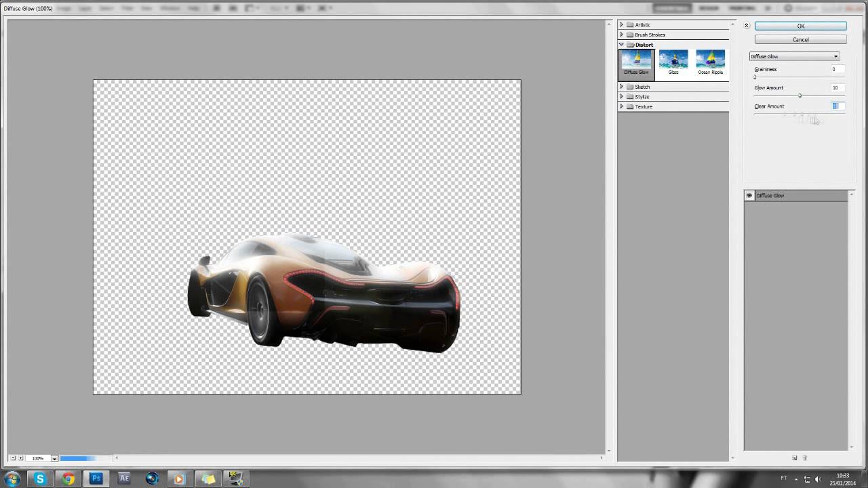This screenshot has width=868, height=488.
Task: Click the Clear Amount slider track
Action: 800,113
